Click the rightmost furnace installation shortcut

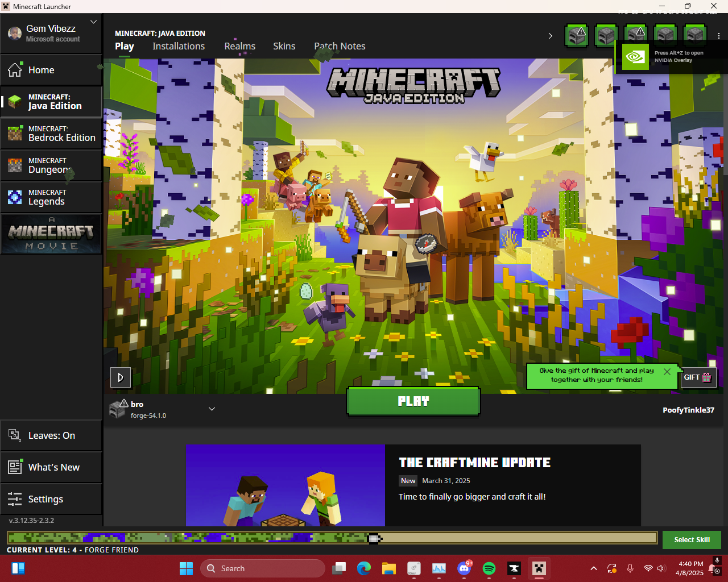[694, 36]
